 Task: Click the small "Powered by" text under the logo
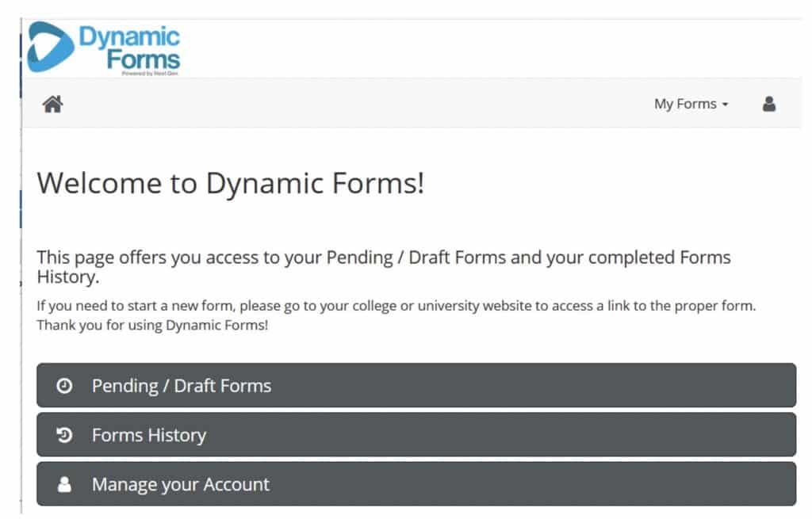[x=150, y=74]
